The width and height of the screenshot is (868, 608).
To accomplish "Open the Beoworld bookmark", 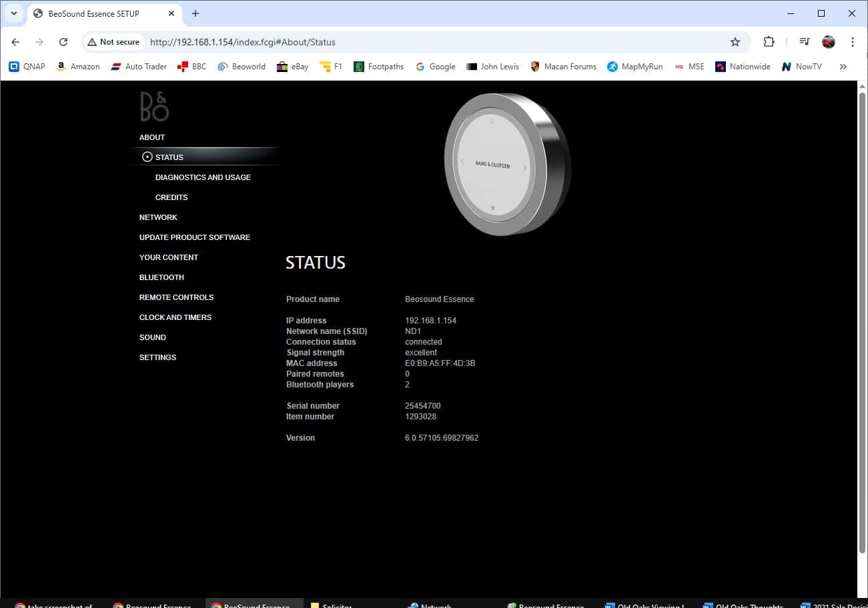I will [242, 67].
